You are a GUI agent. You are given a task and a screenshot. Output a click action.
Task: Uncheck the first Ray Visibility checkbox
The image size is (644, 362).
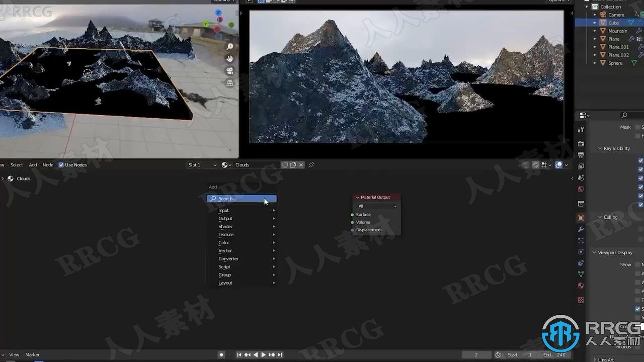click(x=640, y=161)
